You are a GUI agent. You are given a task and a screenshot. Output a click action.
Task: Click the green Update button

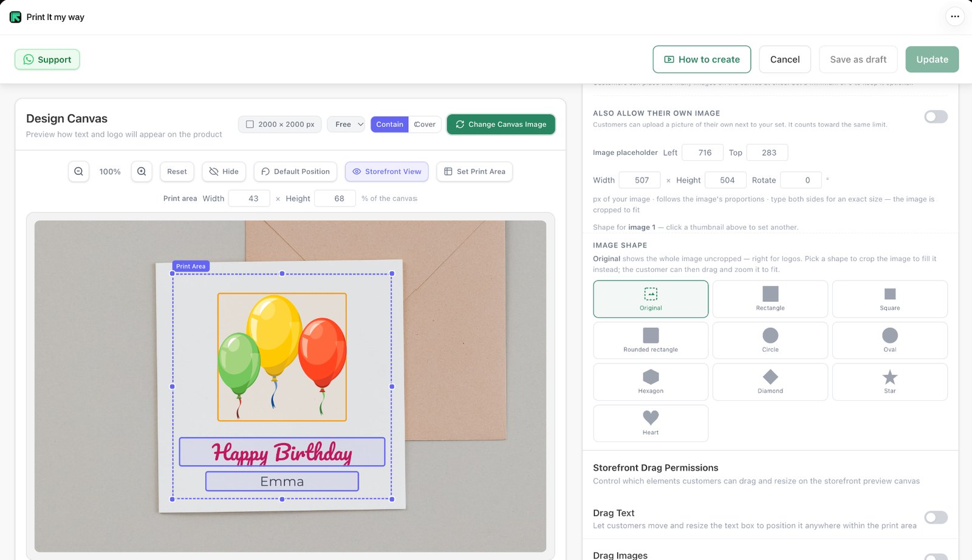point(932,60)
